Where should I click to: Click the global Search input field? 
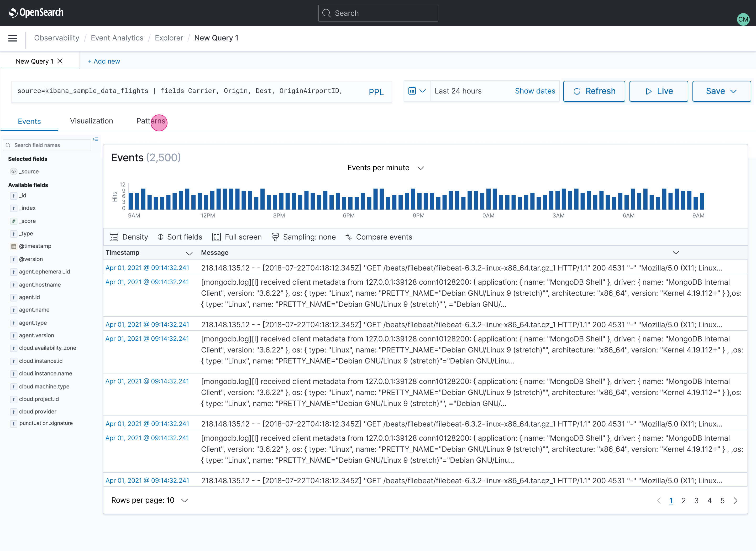coord(378,13)
